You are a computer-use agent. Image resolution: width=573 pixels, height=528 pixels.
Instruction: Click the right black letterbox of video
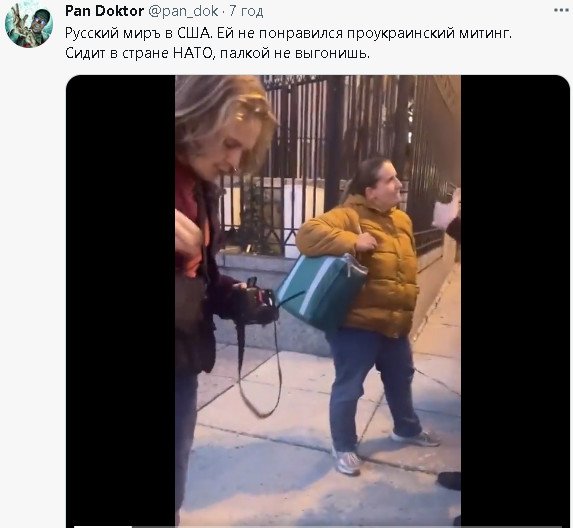coord(515,301)
